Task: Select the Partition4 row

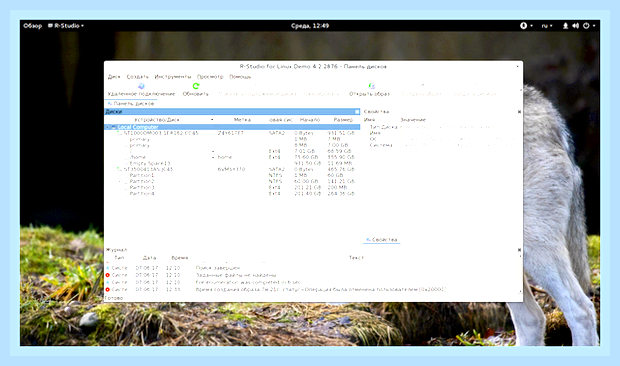Action: 232,194
